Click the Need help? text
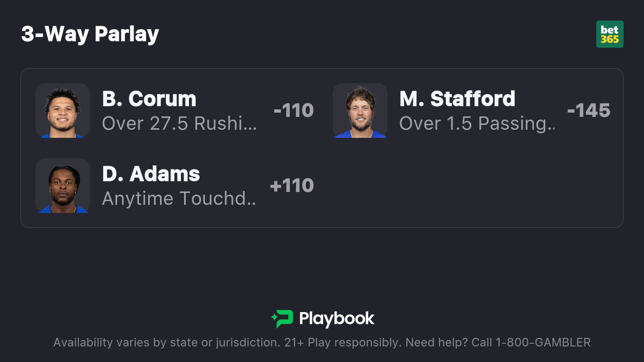The width and height of the screenshot is (644, 362). pos(436,343)
